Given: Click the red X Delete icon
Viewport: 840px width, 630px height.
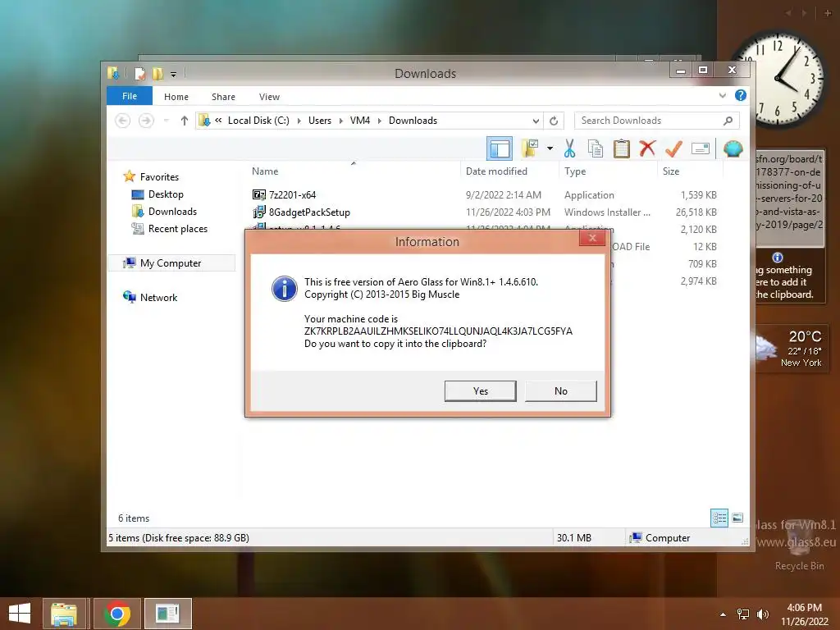Looking at the screenshot, I should [x=647, y=148].
